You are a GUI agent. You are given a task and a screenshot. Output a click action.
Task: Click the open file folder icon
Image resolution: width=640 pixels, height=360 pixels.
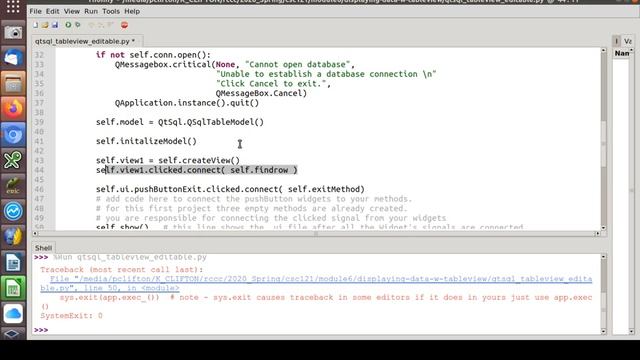tap(45, 25)
